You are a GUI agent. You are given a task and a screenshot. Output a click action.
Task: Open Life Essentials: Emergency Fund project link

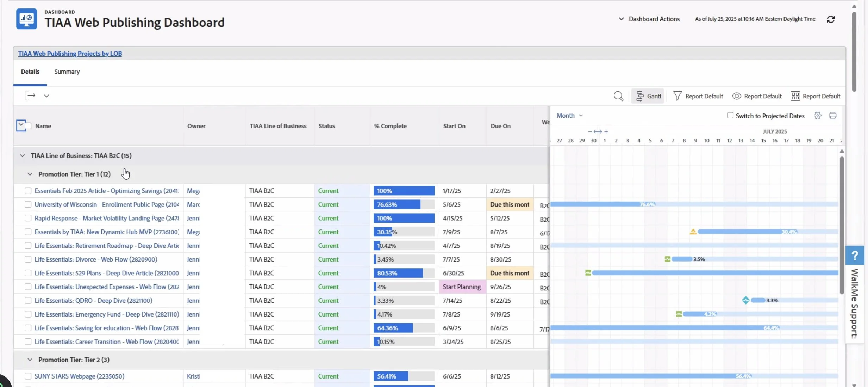click(107, 314)
